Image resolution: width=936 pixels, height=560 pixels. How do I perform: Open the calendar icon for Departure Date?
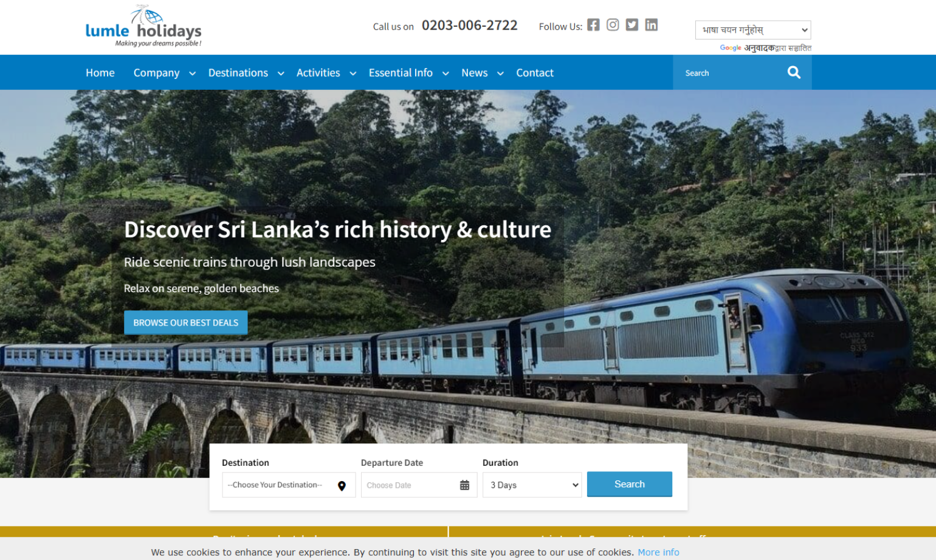point(464,485)
